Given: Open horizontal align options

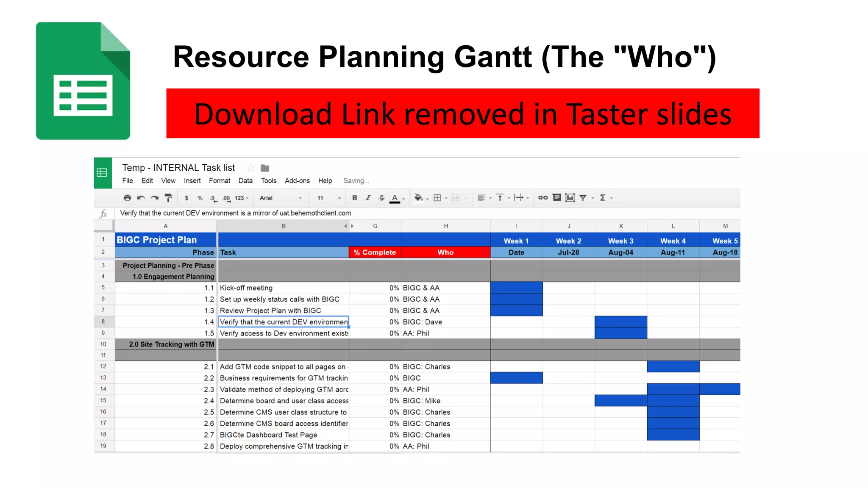Looking at the screenshot, I should tap(484, 198).
